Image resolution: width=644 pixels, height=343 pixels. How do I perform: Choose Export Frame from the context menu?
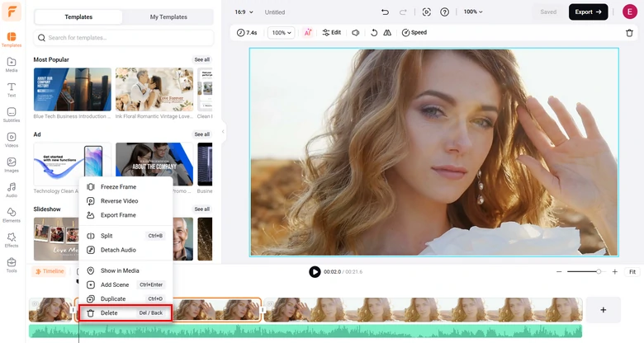click(x=125, y=215)
